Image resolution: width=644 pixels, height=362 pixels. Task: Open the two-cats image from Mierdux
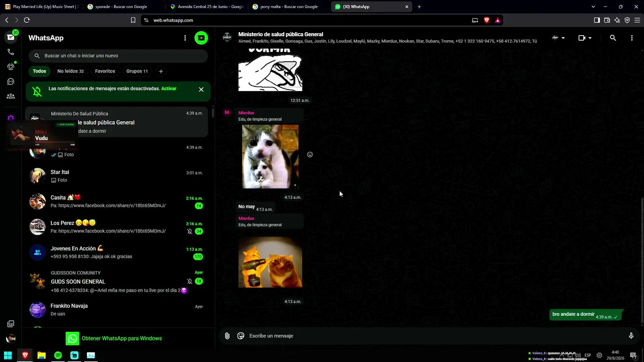[270, 156]
